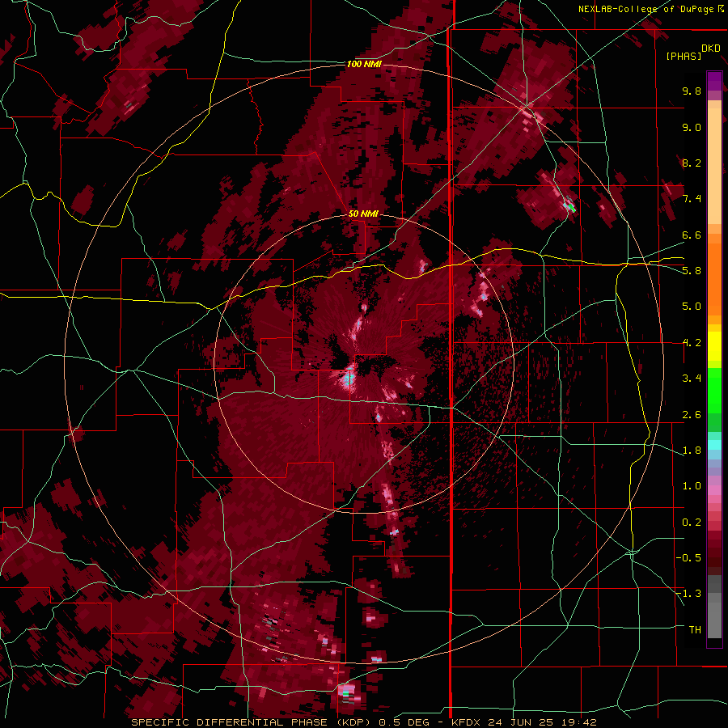Click the "0.5 DEG" elevation text in the caption

coord(404,722)
